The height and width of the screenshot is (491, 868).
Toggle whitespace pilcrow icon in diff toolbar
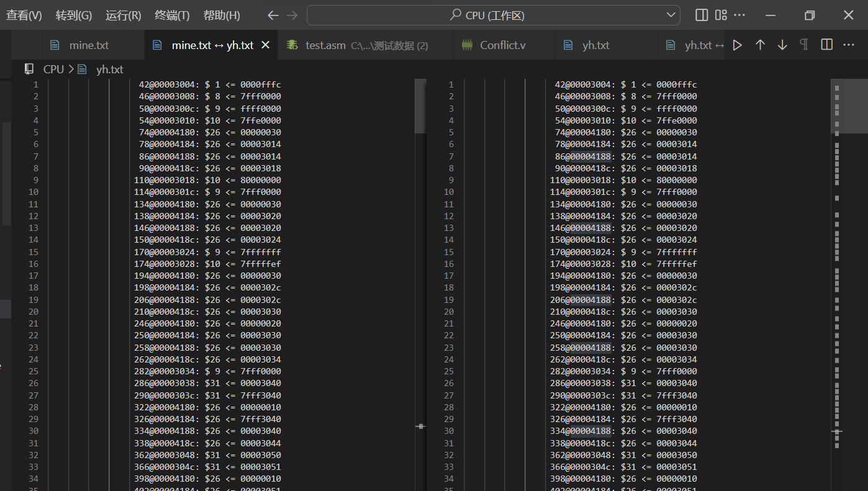click(804, 45)
